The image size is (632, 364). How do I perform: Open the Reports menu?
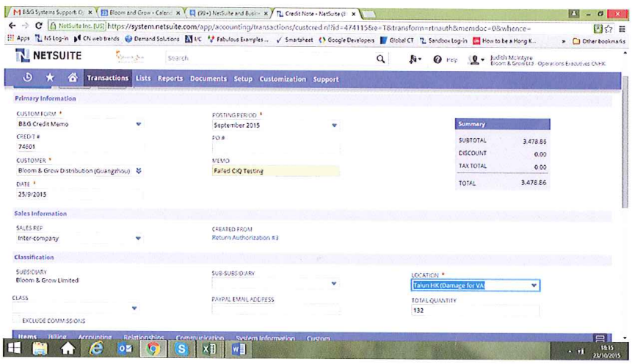[x=170, y=79]
